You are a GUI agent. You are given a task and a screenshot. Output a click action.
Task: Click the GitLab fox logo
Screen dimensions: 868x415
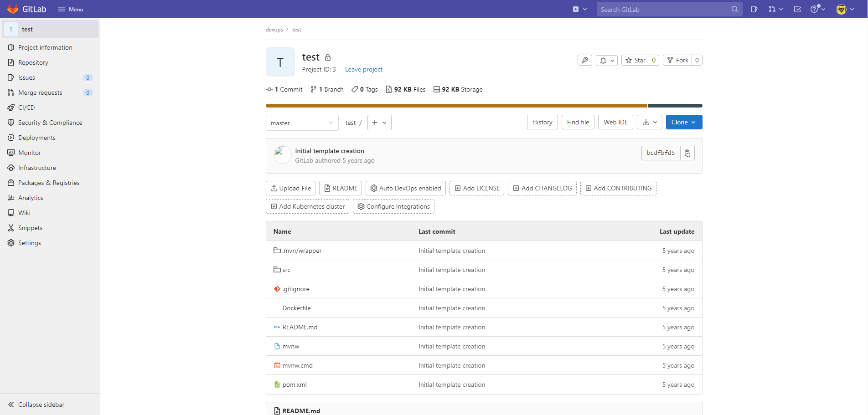(13, 9)
